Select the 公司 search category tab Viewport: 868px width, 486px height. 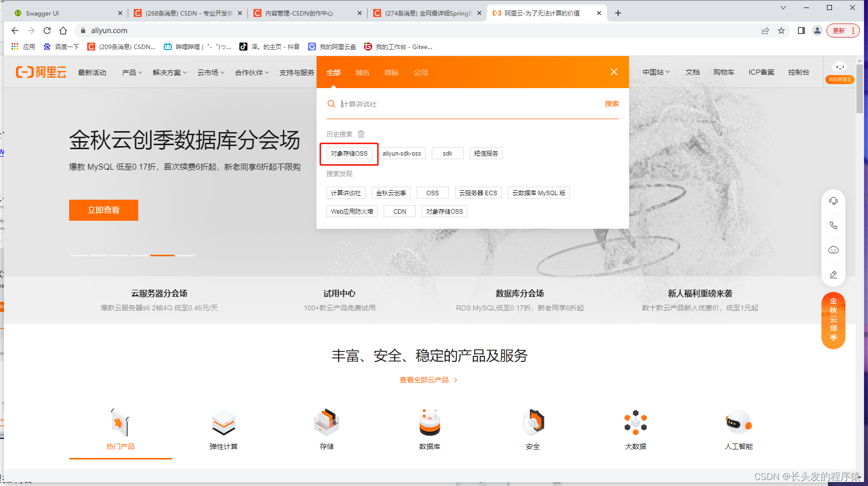(421, 73)
